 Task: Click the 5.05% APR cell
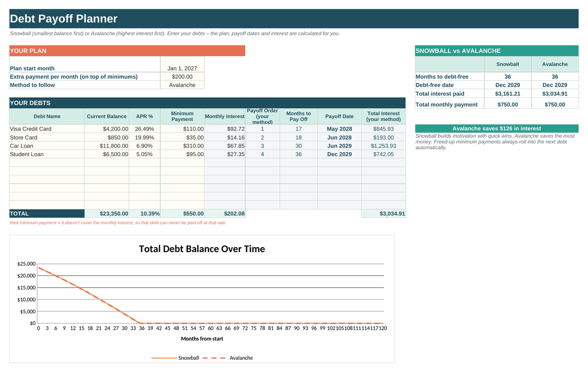pyautogui.click(x=145, y=154)
